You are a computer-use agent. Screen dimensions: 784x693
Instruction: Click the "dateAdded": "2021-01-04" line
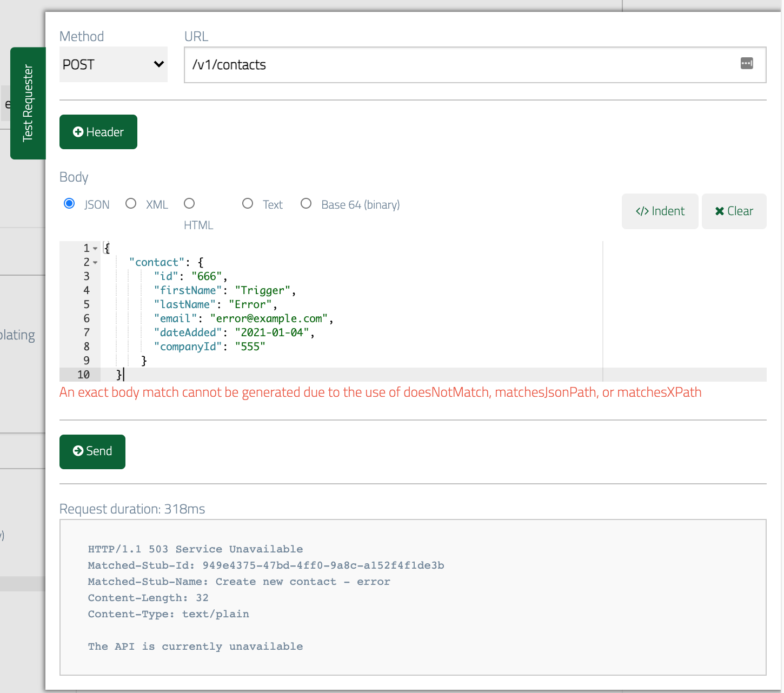tap(234, 332)
